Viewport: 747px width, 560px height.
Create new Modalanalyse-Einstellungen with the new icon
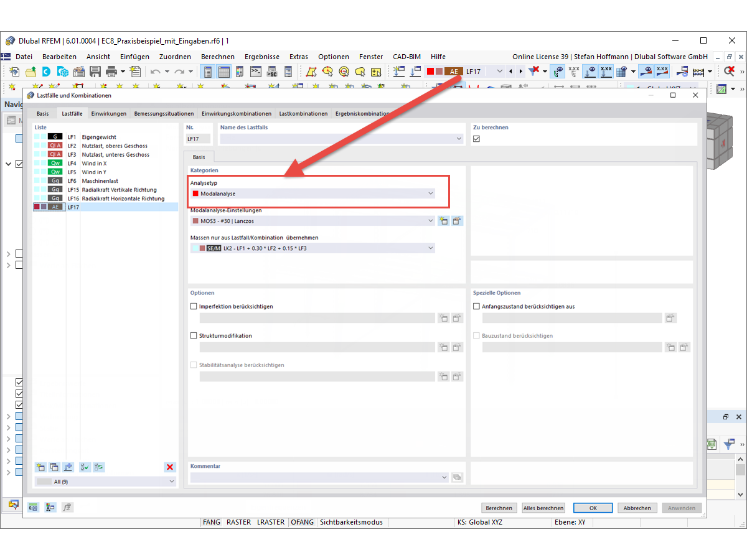444,220
